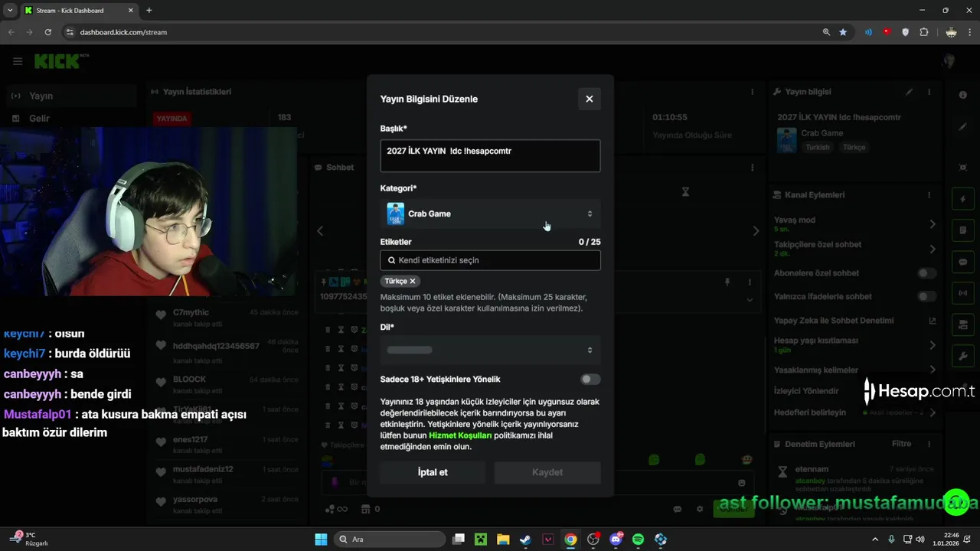Click the right carousel arrow in dashboard

[x=756, y=230]
